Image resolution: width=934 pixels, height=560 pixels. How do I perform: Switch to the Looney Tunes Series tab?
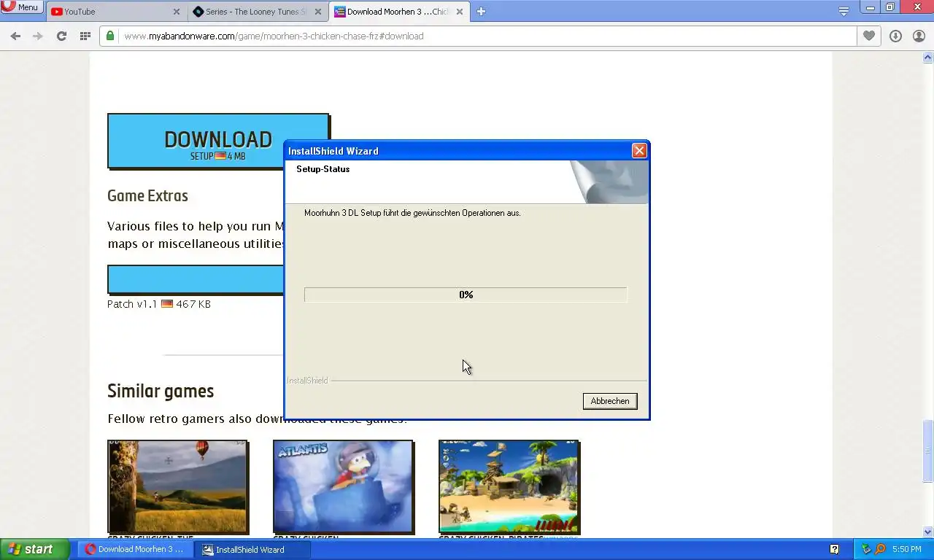click(257, 12)
